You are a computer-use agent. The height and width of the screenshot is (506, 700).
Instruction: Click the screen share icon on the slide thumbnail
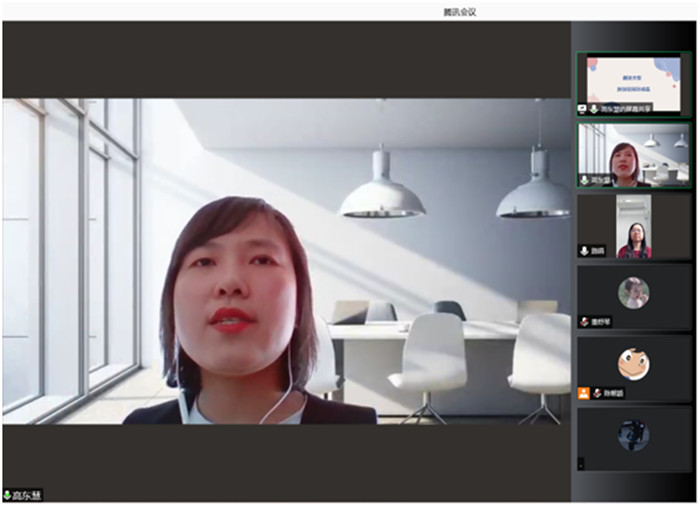583,108
